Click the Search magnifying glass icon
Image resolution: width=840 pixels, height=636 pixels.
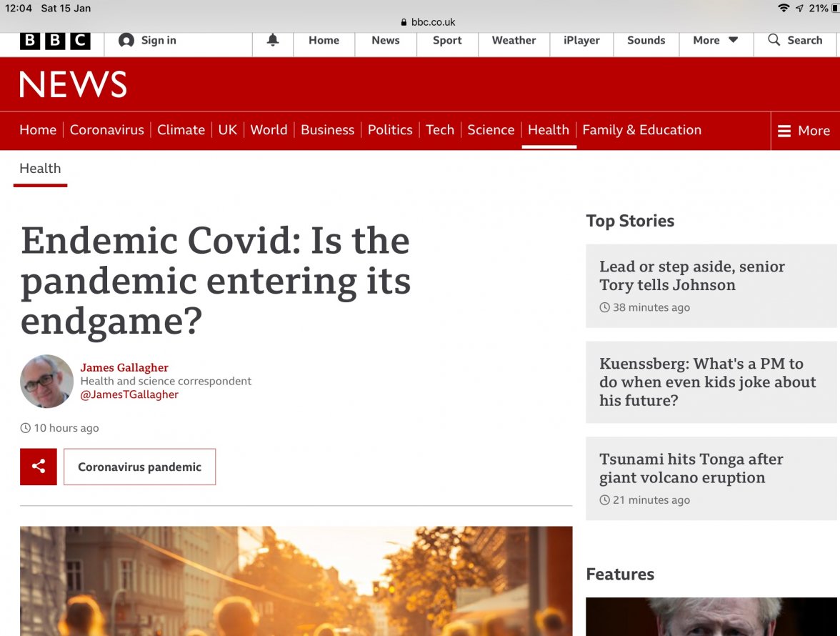coord(774,40)
